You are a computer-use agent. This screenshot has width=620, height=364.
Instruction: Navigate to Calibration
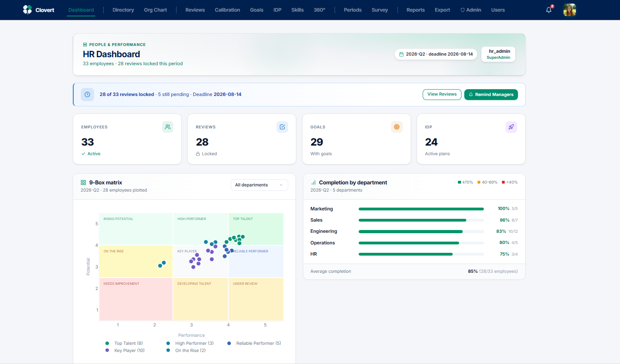tap(227, 10)
